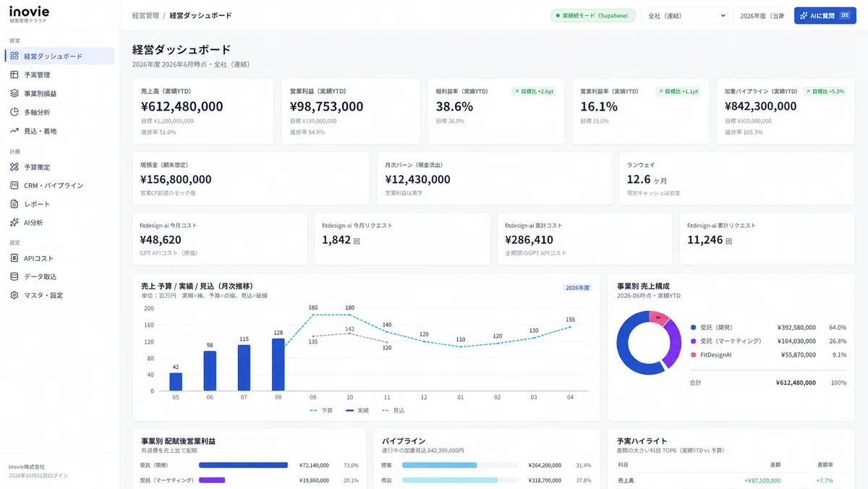
Task: Click the blue 受託（開発） legend swatch
Action: (x=693, y=327)
